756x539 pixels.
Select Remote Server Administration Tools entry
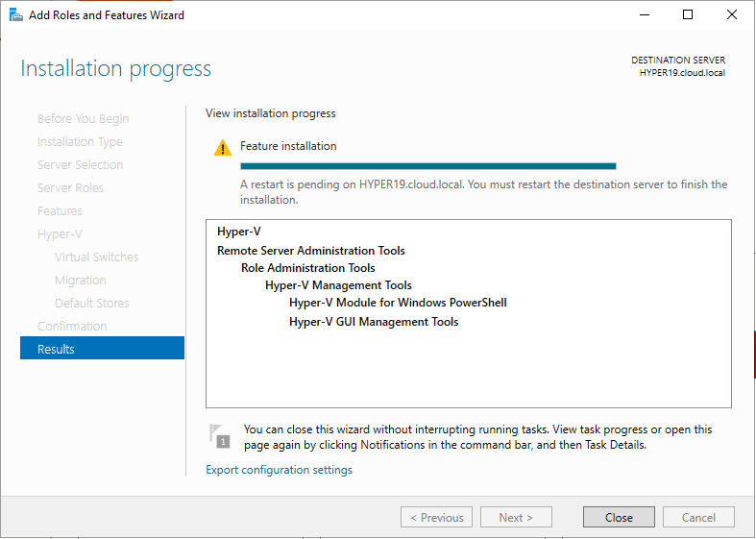click(311, 250)
